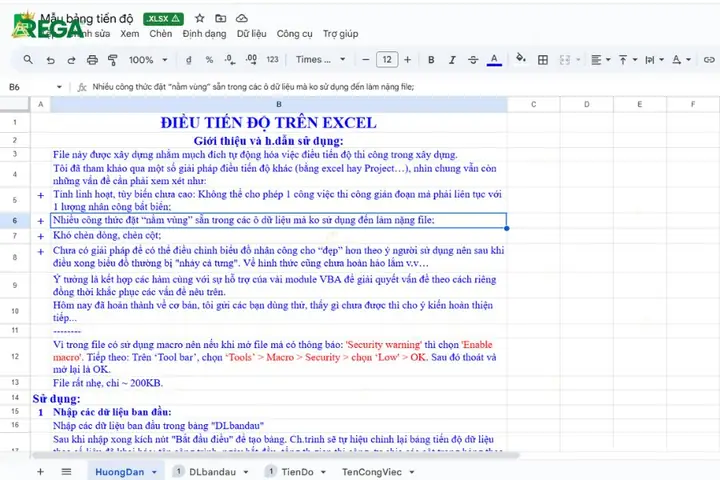Switch to the DLbandau sheet tab
Image resolution: width=720 pixels, height=480 pixels.
[x=212, y=472]
